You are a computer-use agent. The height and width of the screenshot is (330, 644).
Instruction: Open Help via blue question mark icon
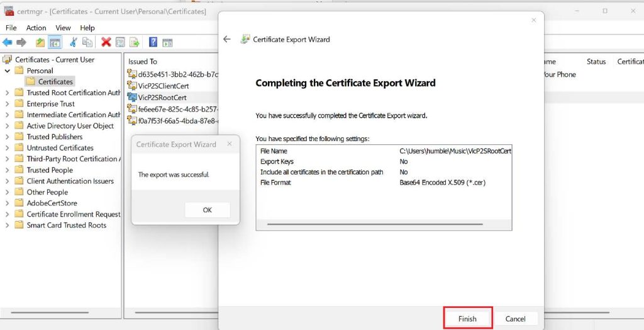point(153,42)
